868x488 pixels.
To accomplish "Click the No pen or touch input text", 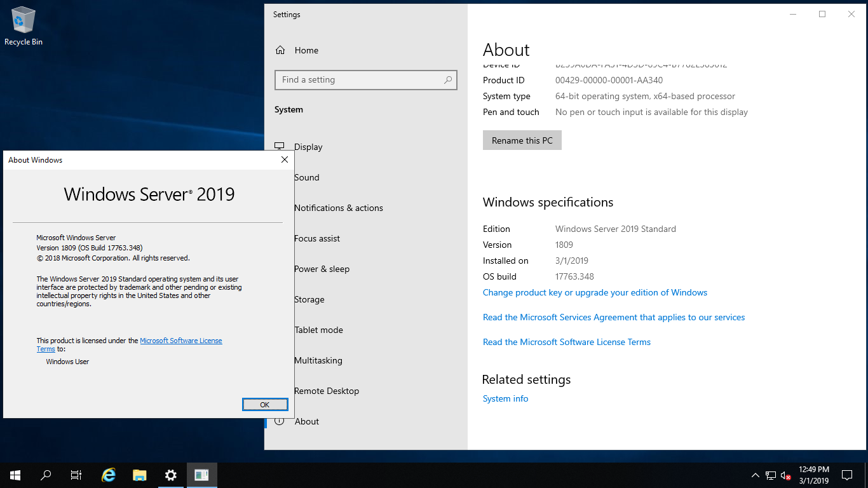I will pos(651,112).
